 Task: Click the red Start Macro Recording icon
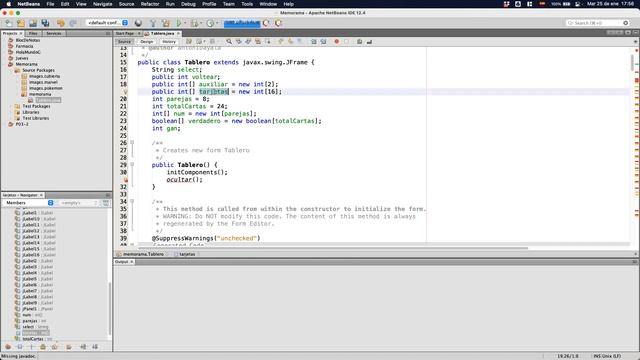[337, 42]
